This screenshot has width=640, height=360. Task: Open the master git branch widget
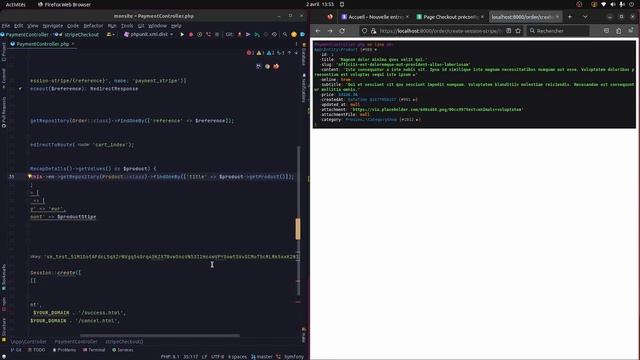pos(262,357)
